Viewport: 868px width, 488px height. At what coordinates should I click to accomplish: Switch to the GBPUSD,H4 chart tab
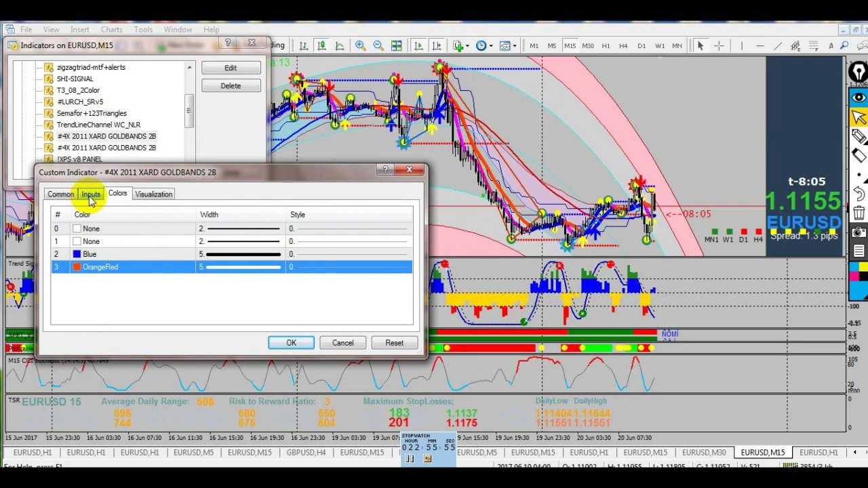tap(306, 452)
